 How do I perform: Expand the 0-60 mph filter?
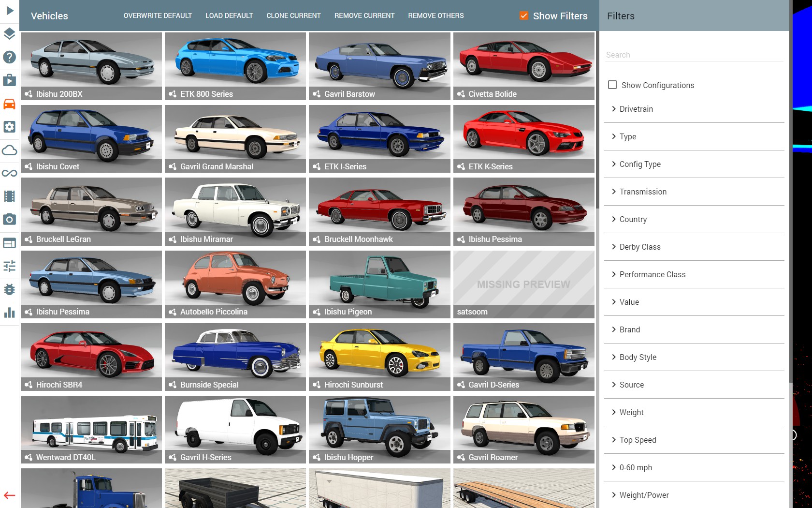pyautogui.click(x=694, y=467)
